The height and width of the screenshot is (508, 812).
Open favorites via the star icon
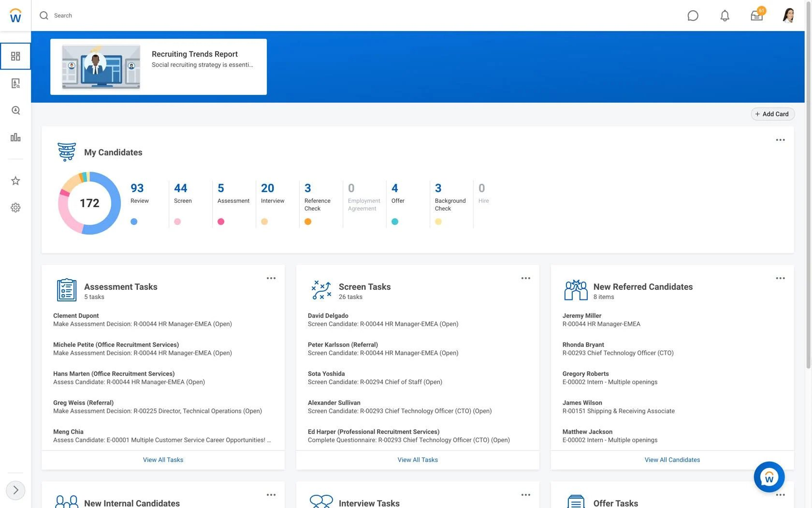click(x=15, y=180)
